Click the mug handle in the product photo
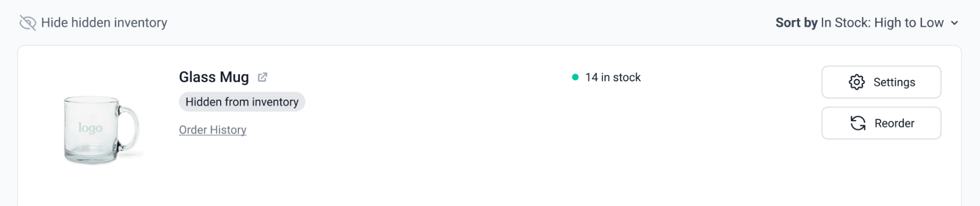Screen dimensions: 980x206 (x=130, y=129)
